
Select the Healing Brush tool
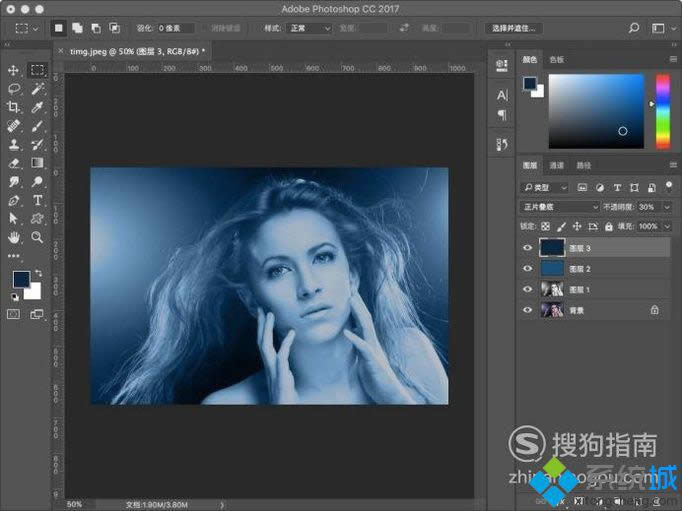tap(13, 126)
